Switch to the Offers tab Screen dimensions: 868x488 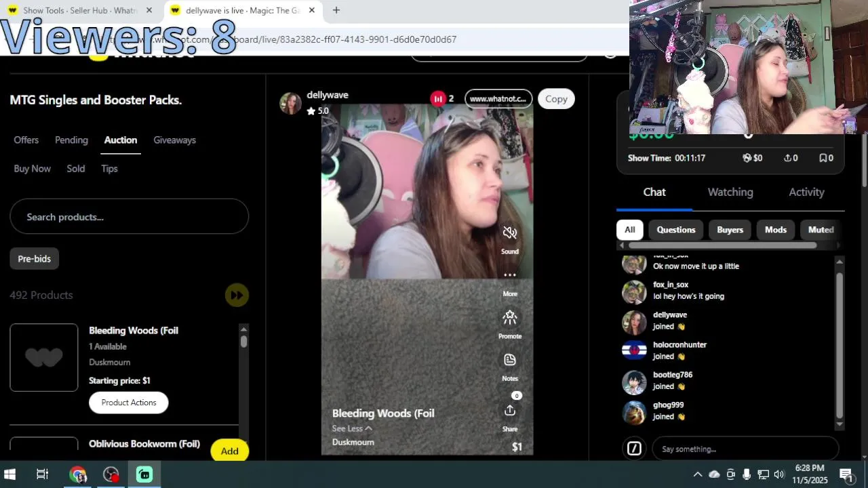(x=26, y=140)
